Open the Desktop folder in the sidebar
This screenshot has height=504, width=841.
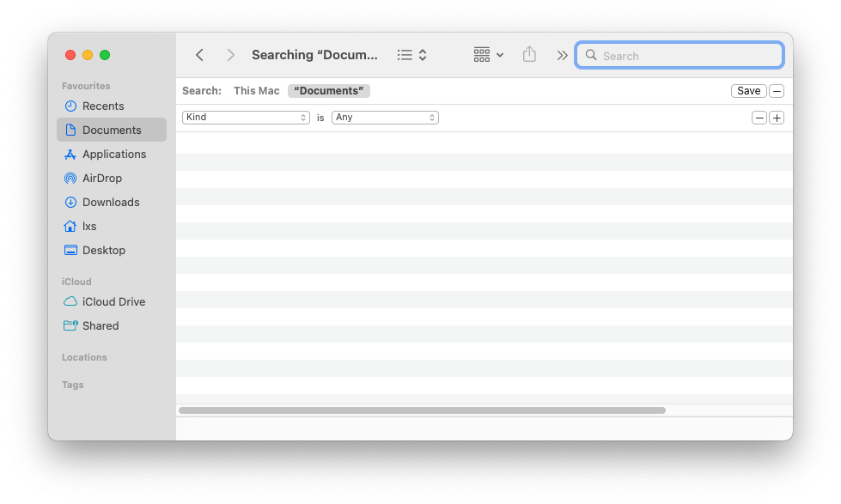(104, 250)
